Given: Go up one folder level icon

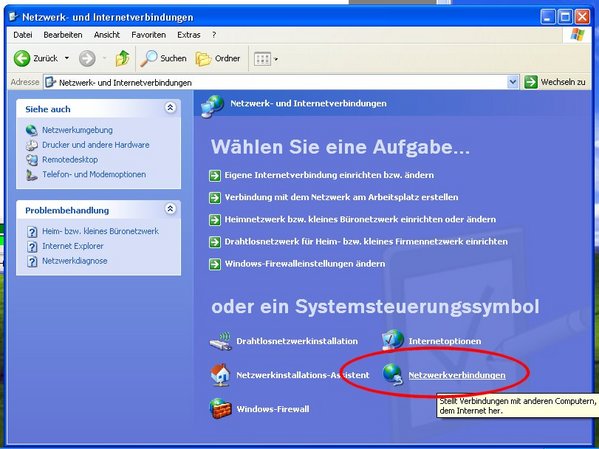Looking at the screenshot, I should pyautogui.click(x=122, y=58).
